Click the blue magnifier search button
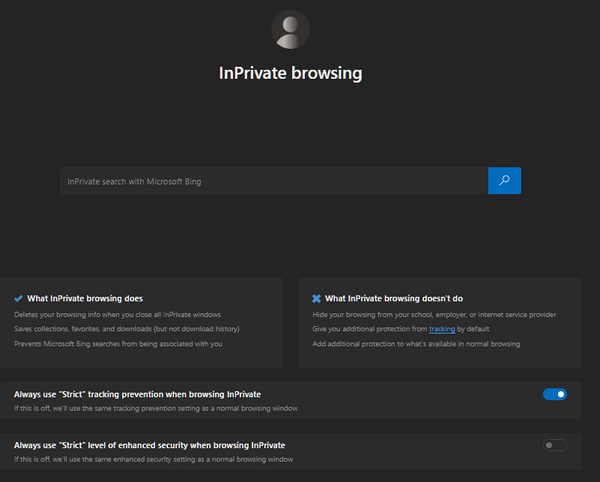Viewport: 600px width, 482px height. click(x=504, y=181)
